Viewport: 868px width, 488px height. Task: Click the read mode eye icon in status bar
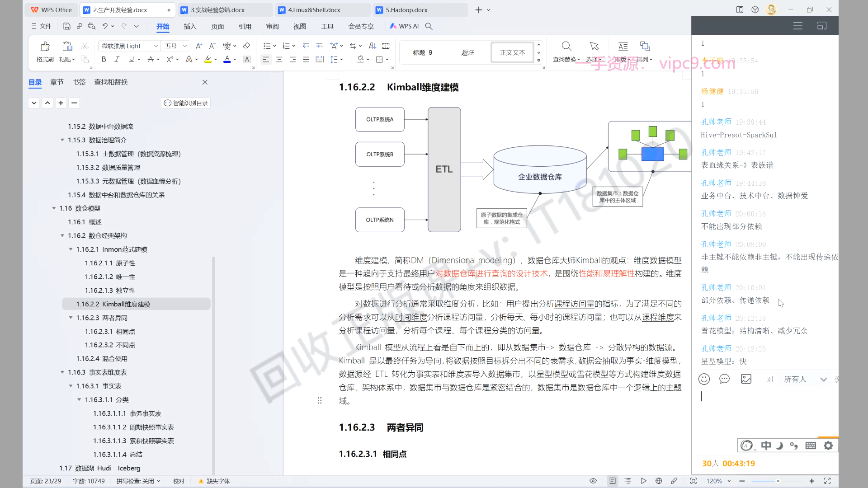(x=593, y=481)
